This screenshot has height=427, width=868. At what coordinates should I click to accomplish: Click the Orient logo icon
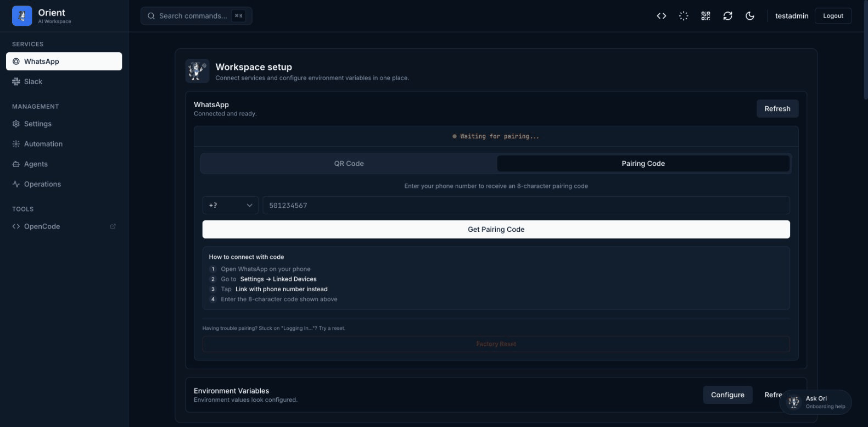click(x=22, y=16)
